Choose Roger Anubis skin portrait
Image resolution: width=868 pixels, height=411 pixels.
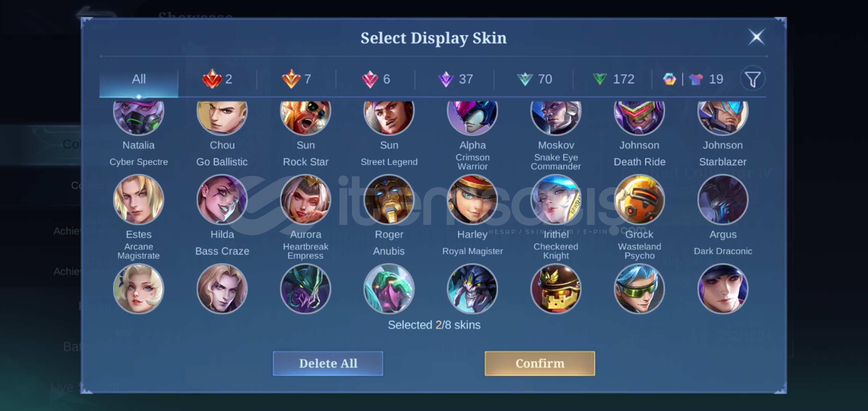[389, 199]
